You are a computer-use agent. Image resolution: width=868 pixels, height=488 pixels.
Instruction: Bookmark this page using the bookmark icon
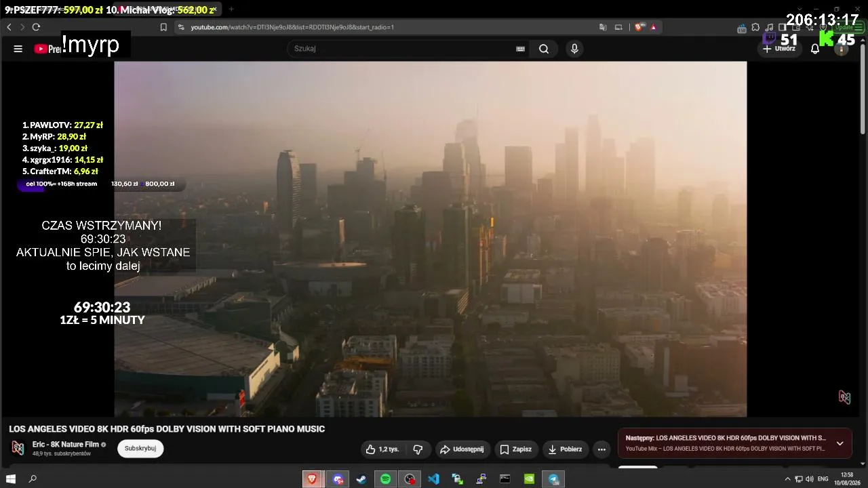(163, 27)
